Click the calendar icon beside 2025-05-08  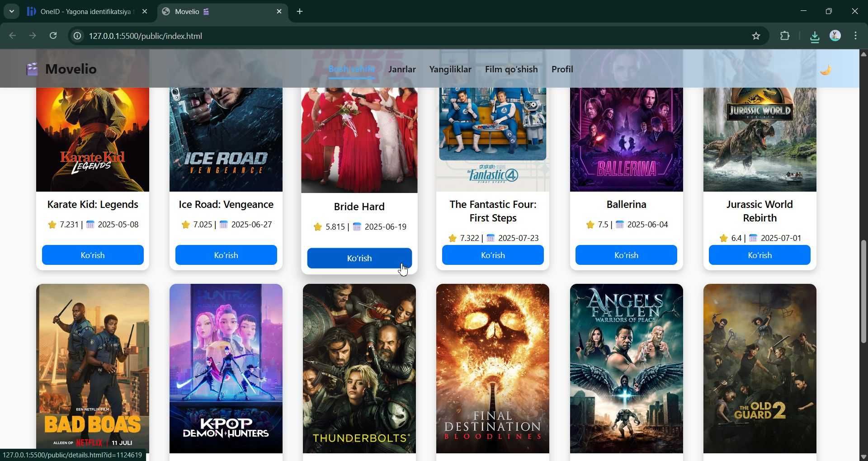90,225
